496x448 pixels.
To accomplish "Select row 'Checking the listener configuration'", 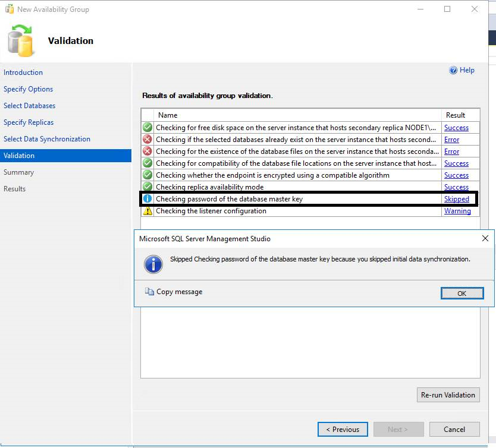I will [x=310, y=211].
